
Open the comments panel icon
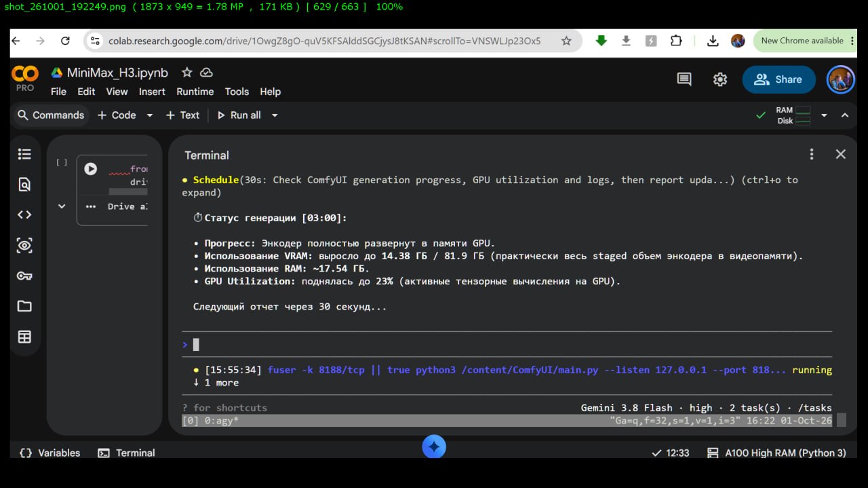point(684,79)
